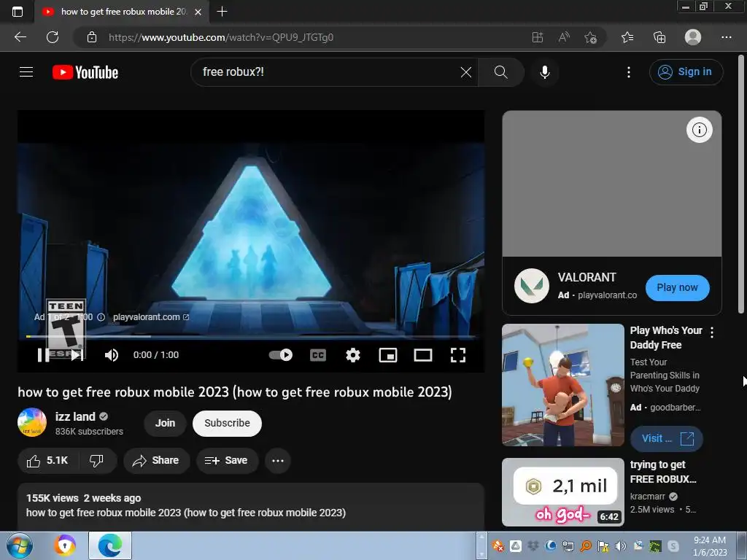Image resolution: width=747 pixels, height=560 pixels.
Task: Close the 'how to get free robux' tab
Action: [x=198, y=12]
